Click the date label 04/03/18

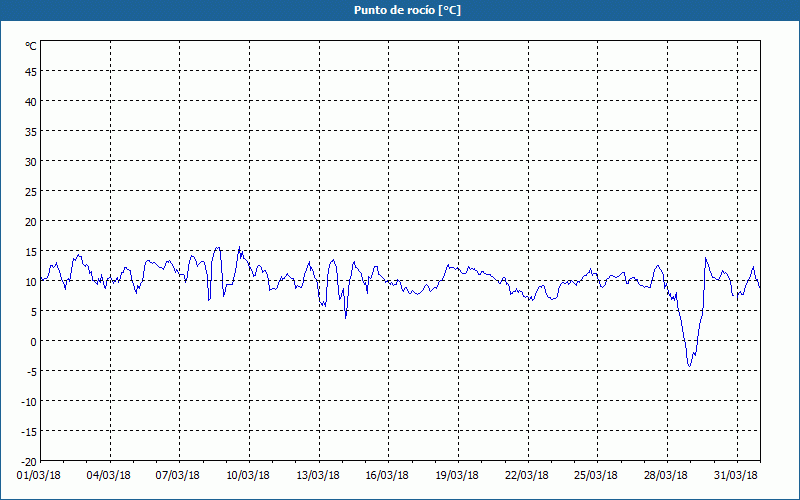(109, 476)
